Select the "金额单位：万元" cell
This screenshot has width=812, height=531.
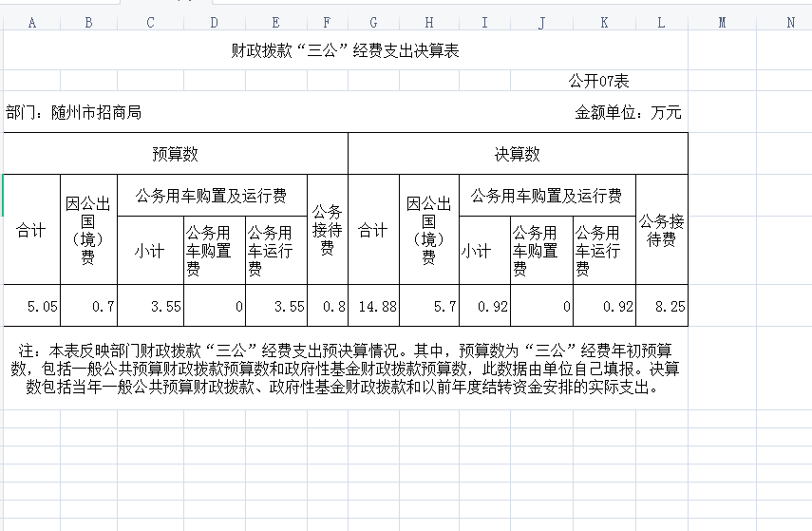point(628,112)
